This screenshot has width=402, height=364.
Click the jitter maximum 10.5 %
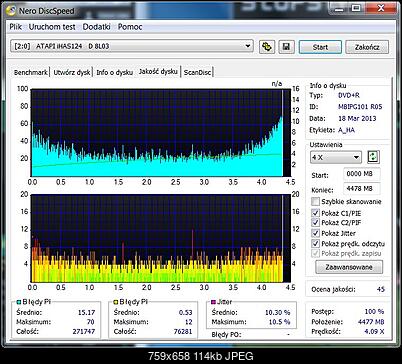tap(279, 322)
